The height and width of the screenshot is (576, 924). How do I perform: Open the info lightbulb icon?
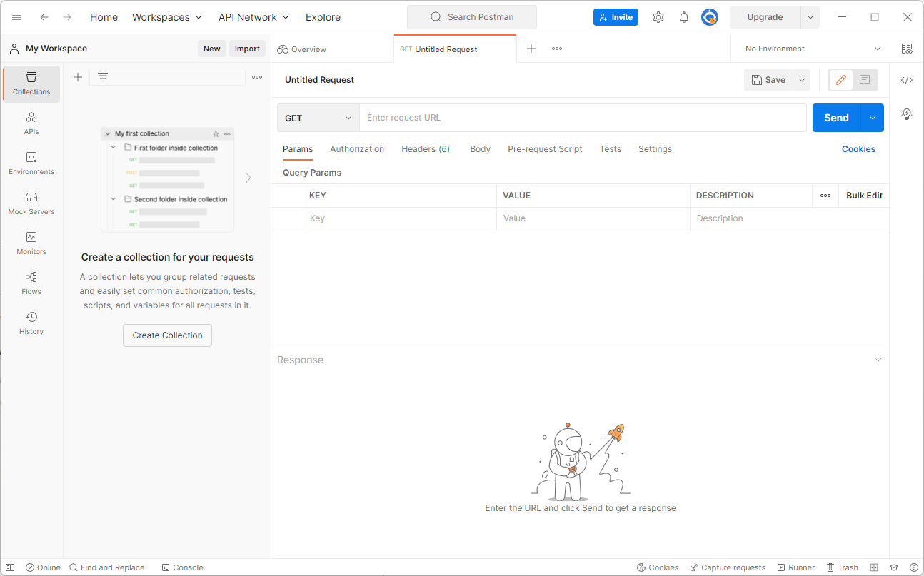click(x=907, y=113)
